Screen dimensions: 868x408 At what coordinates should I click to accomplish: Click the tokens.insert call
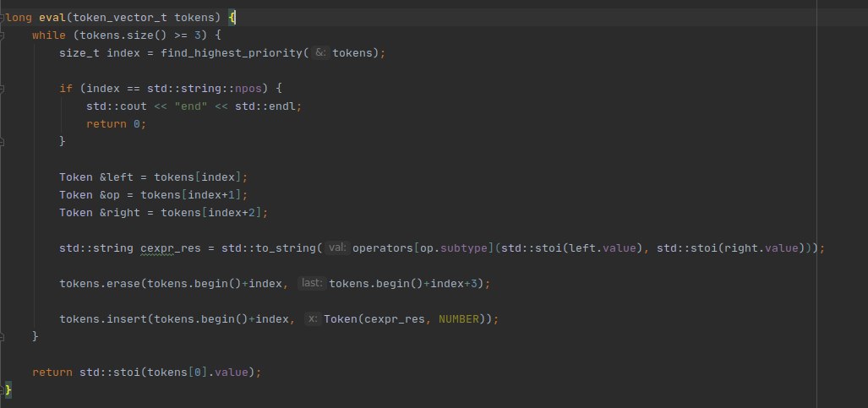click(x=103, y=318)
